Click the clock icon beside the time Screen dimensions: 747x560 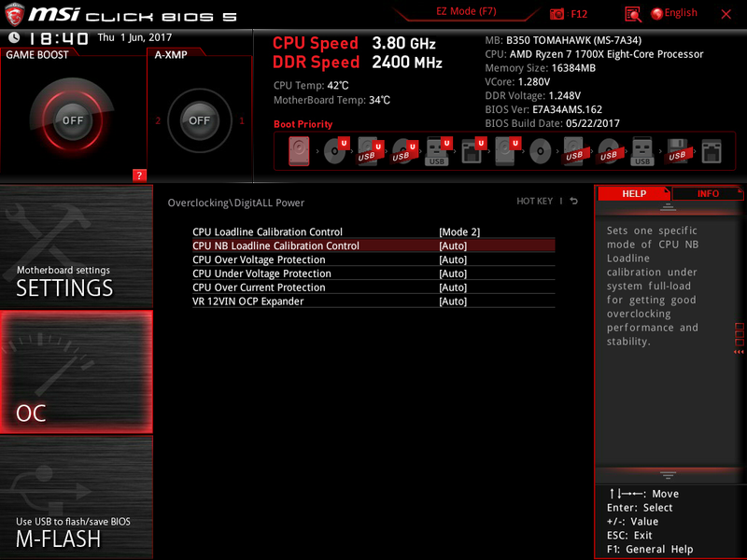click(14, 37)
